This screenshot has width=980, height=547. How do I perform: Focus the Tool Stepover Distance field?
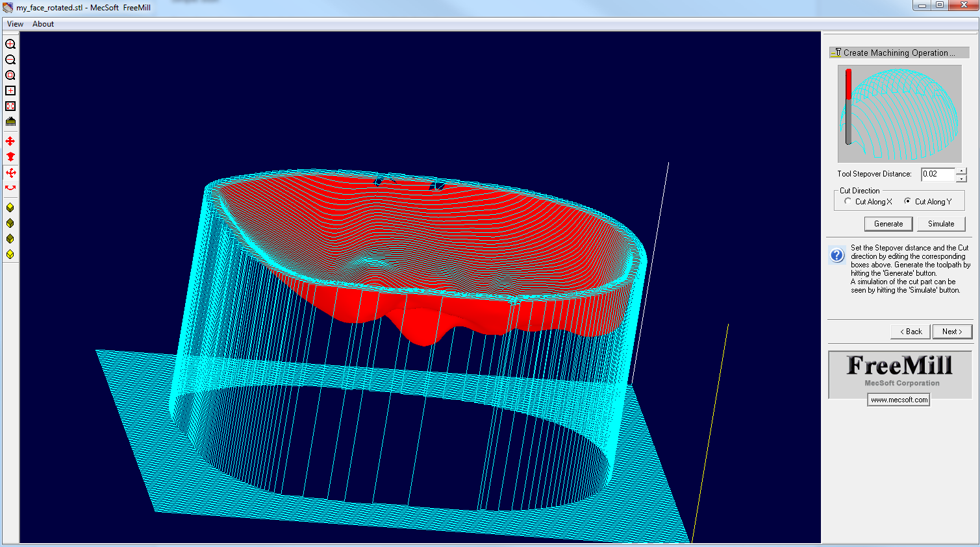938,174
